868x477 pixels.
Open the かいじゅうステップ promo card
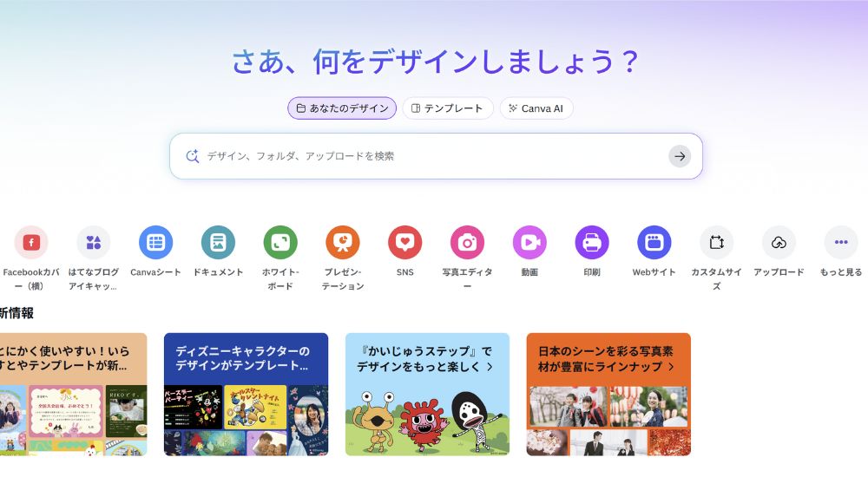[x=427, y=394]
